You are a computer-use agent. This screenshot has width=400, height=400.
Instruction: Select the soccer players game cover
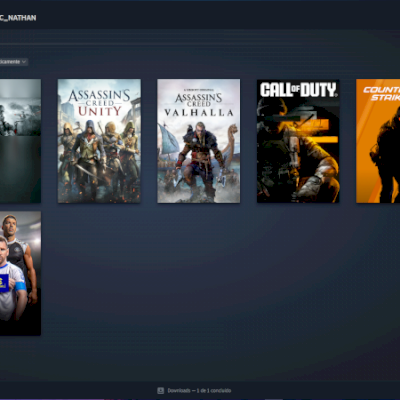point(20,273)
